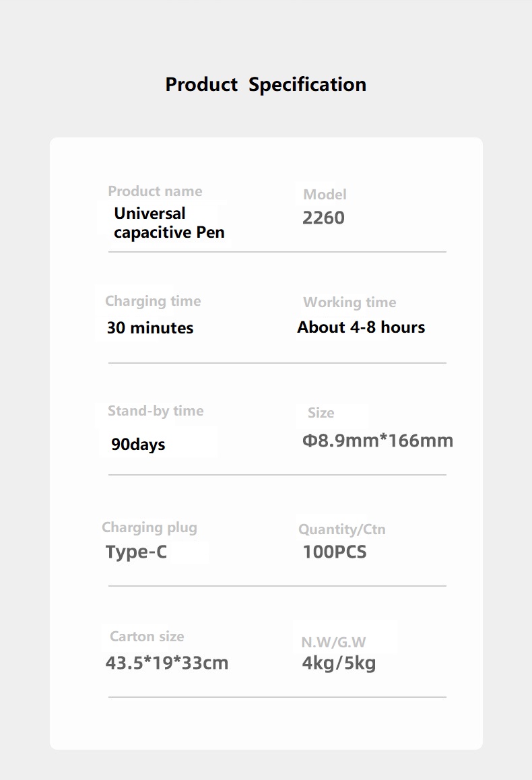Click model number 2260
The height and width of the screenshot is (780, 532).
323,218
